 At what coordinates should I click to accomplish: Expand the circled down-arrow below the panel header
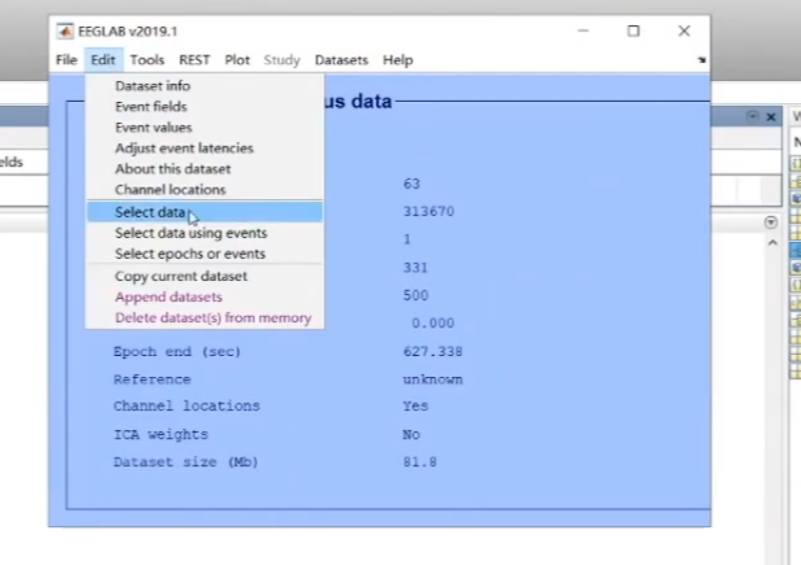point(771,222)
